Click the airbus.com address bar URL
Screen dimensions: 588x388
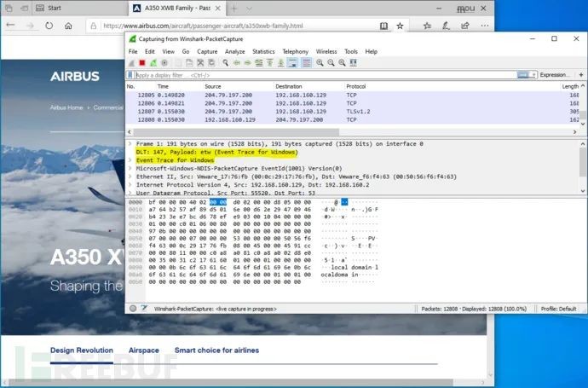(203, 26)
